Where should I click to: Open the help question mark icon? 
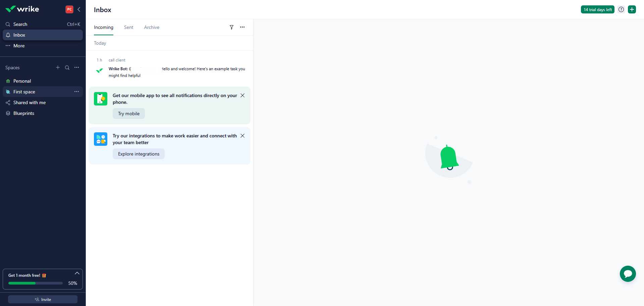pyautogui.click(x=621, y=9)
